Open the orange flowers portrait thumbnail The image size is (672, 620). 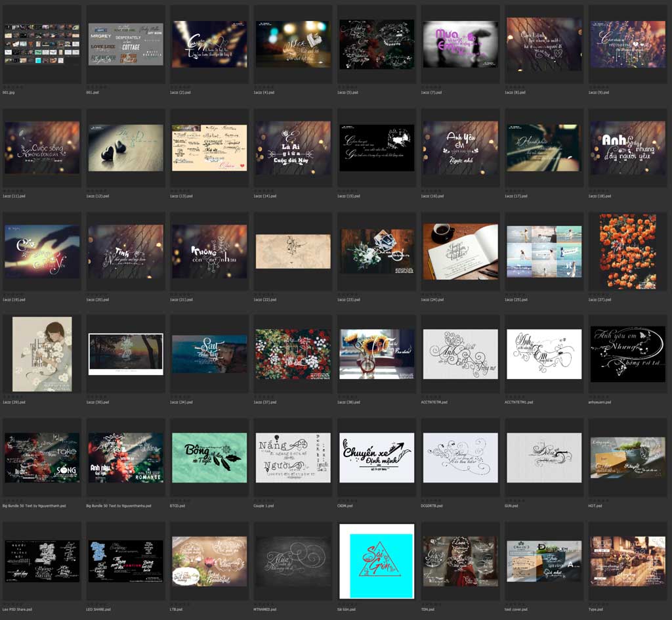627,252
